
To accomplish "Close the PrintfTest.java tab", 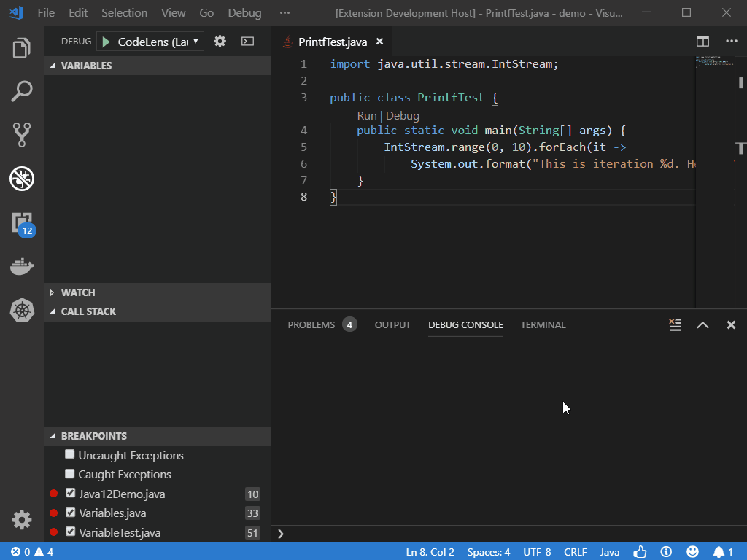I will click(x=379, y=42).
